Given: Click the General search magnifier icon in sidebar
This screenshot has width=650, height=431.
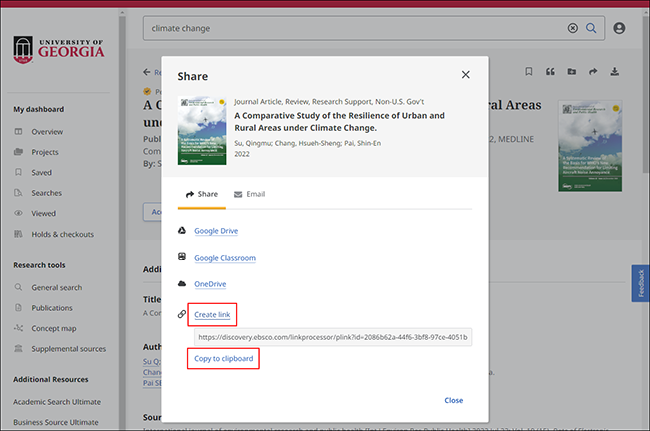Looking at the screenshot, I should pos(18,287).
